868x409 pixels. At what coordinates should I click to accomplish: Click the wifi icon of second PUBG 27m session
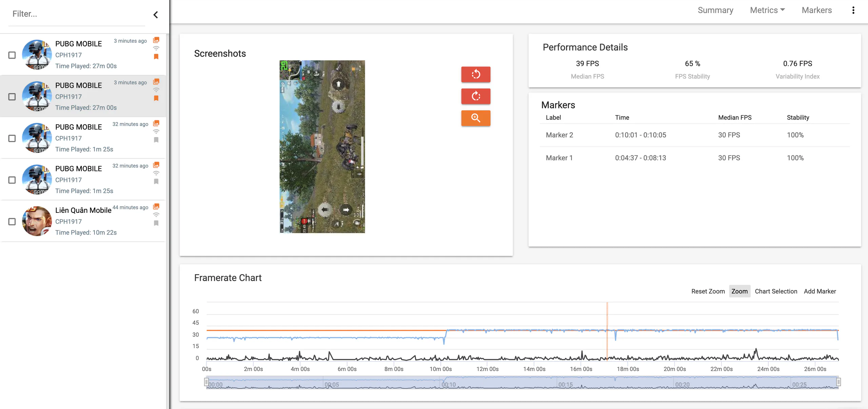(156, 90)
